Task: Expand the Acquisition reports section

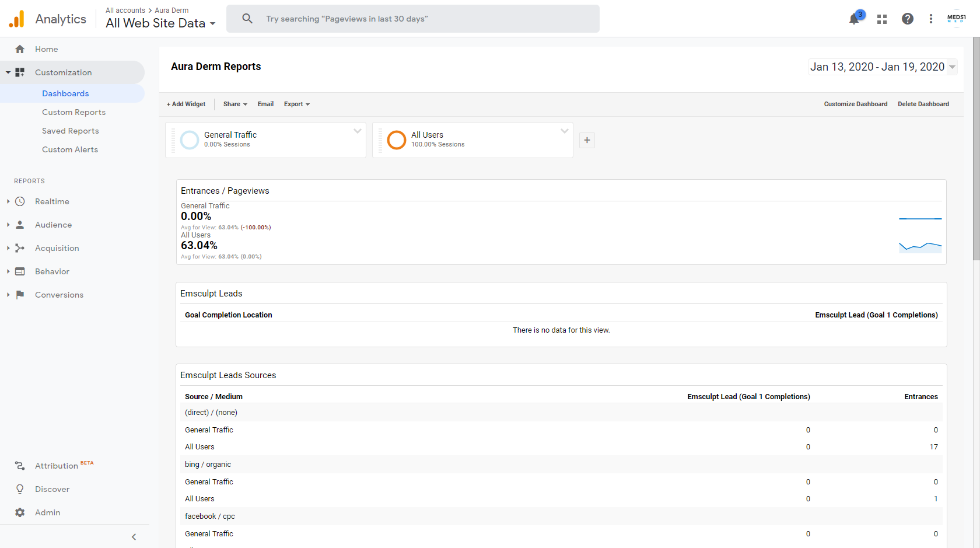Action: 8,248
